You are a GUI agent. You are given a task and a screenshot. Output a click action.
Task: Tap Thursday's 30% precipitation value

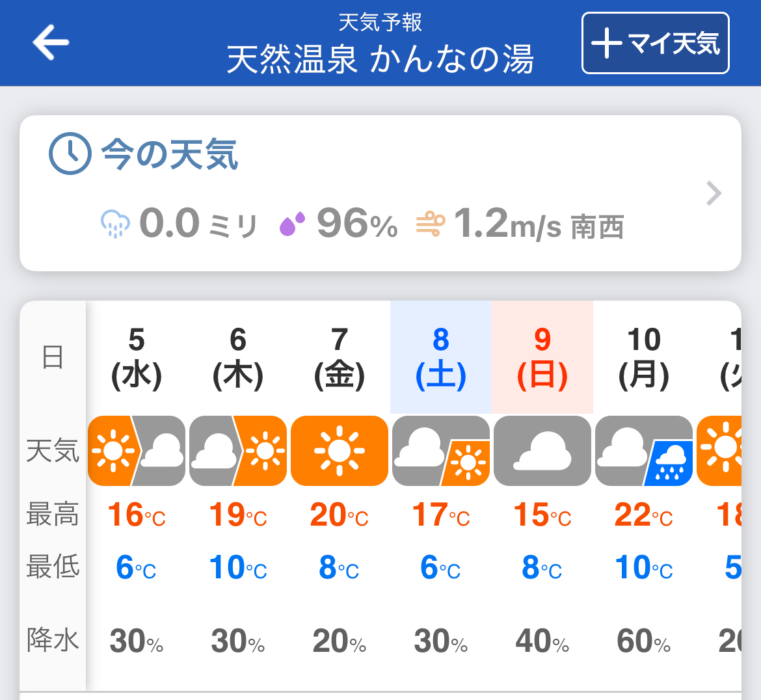(237, 640)
